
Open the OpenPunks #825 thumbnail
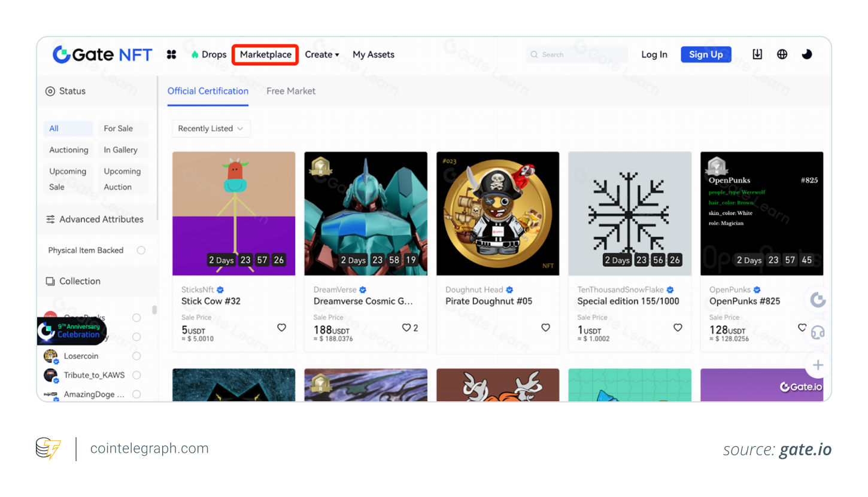pos(762,214)
